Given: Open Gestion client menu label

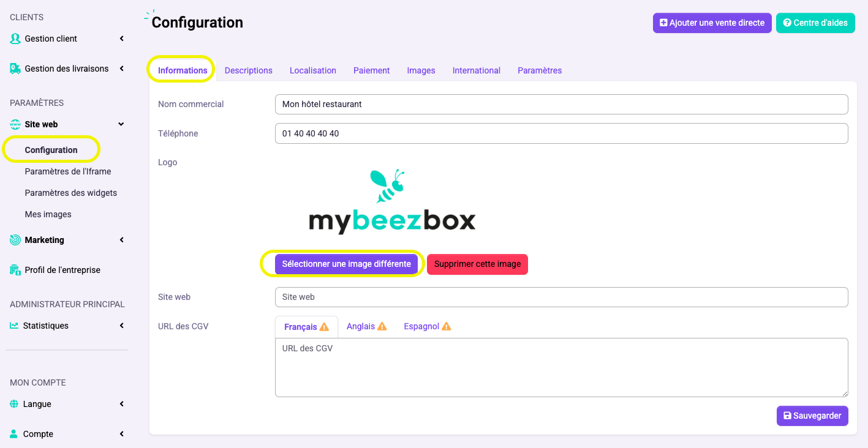Looking at the screenshot, I should [51, 39].
